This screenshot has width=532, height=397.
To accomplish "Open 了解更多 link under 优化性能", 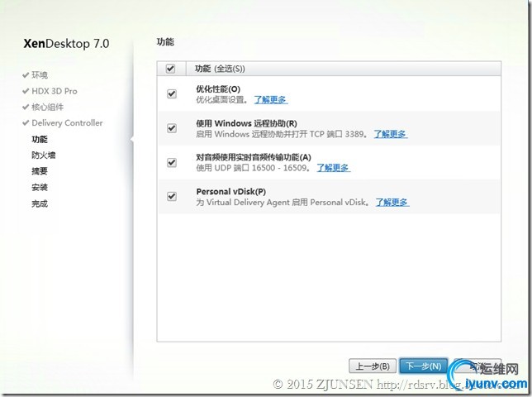I will pyautogui.click(x=271, y=100).
